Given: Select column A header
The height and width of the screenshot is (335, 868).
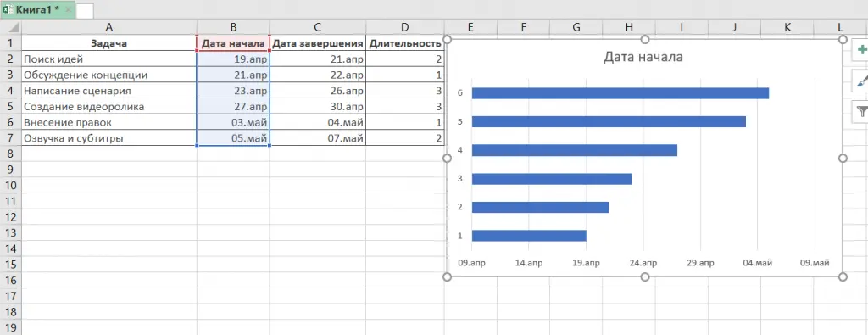Looking at the screenshot, I should click(109, 27).
